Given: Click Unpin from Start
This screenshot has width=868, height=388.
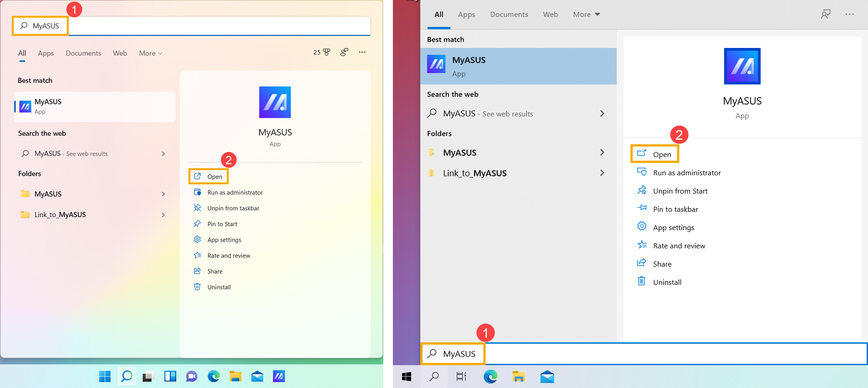Looking at the screenshot, I should 672,191.
